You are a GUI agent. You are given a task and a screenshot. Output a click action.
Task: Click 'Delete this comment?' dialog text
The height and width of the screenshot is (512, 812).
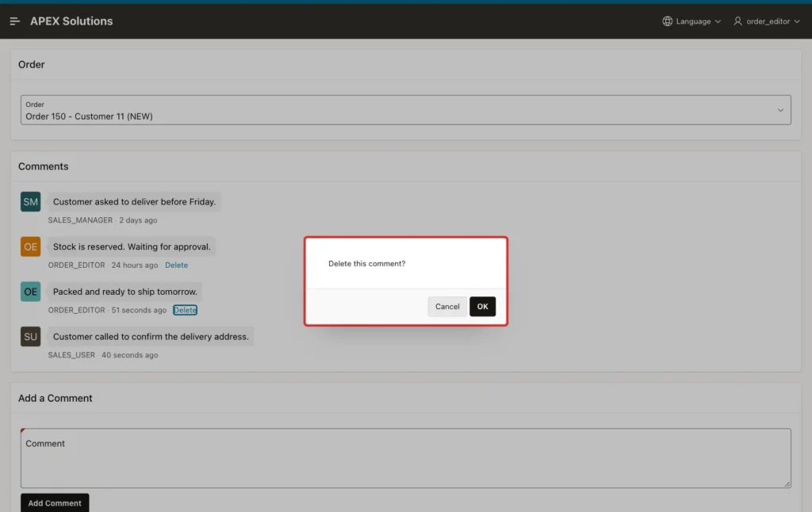pyautogui.click(x=366, y=263)
